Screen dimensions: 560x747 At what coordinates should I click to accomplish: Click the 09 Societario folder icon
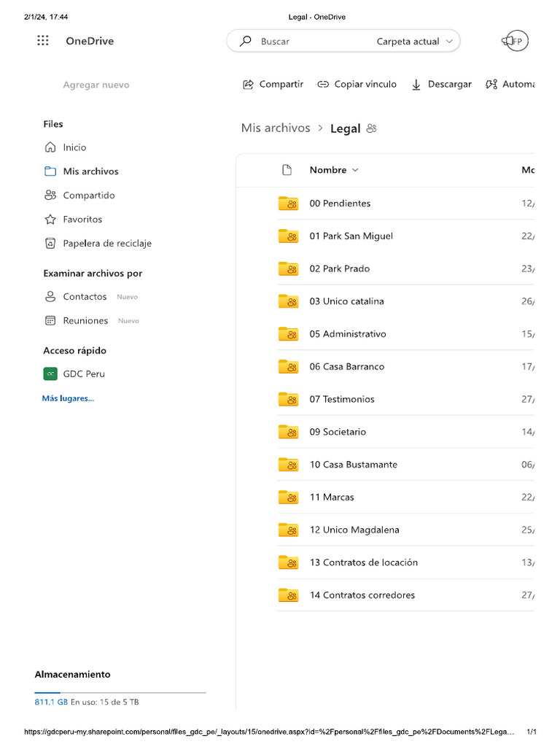[288, 432]
